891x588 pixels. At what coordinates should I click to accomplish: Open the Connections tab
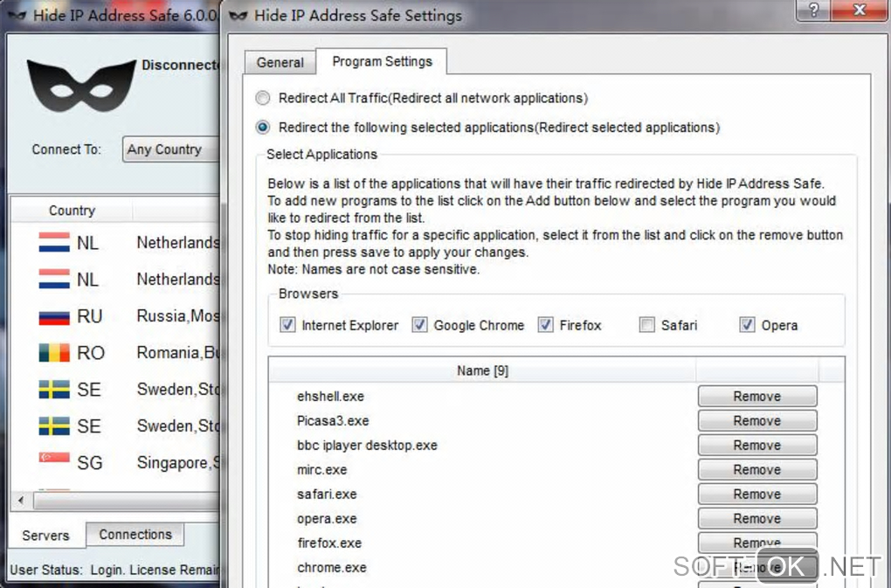tap(135, 534)
